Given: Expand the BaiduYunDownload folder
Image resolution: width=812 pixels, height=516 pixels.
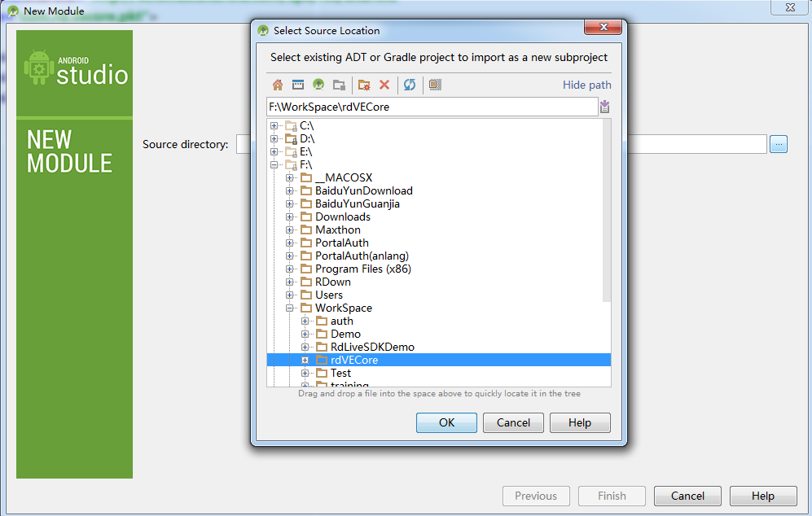Looking at the screenshot, I should (x=289, y=191).
